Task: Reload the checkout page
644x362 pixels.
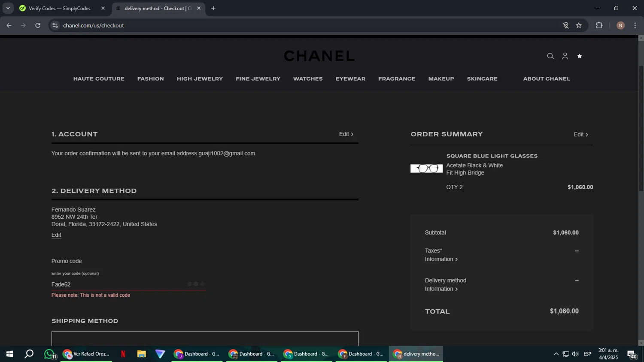Action: pyautogui.click(x=38, y=25)
